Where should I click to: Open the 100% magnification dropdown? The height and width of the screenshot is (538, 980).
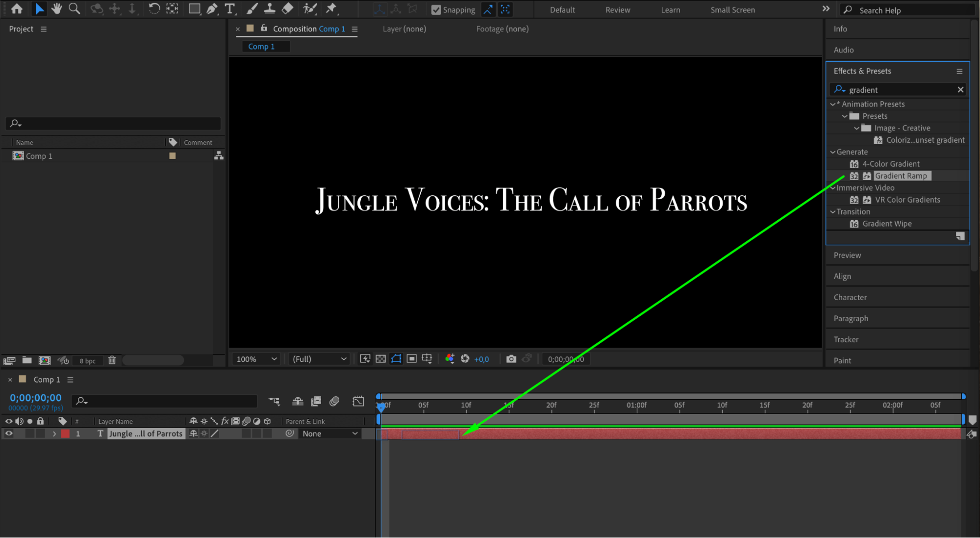click(257, 359)
